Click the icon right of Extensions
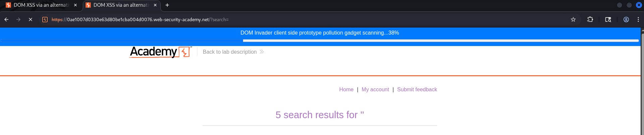 coord(608,19)
